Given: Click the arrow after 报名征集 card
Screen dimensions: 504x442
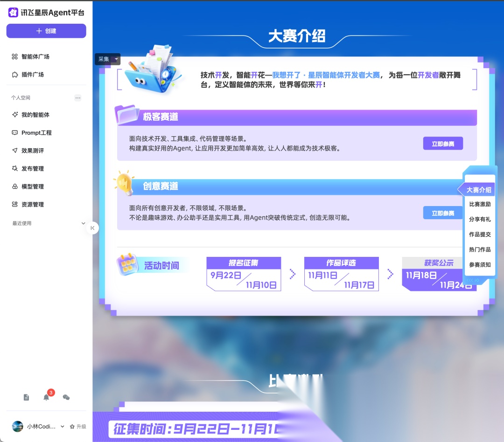Looking at the screenshot, I should 293,274.
